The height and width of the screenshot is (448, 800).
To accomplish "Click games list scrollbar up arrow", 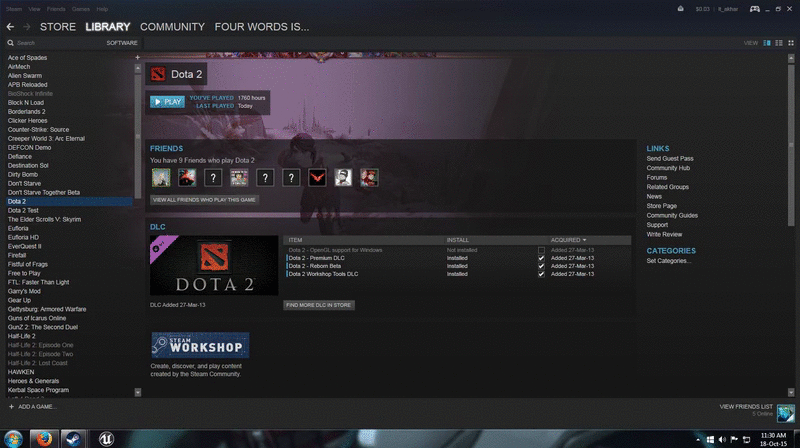I will click(x=137, y=68).
